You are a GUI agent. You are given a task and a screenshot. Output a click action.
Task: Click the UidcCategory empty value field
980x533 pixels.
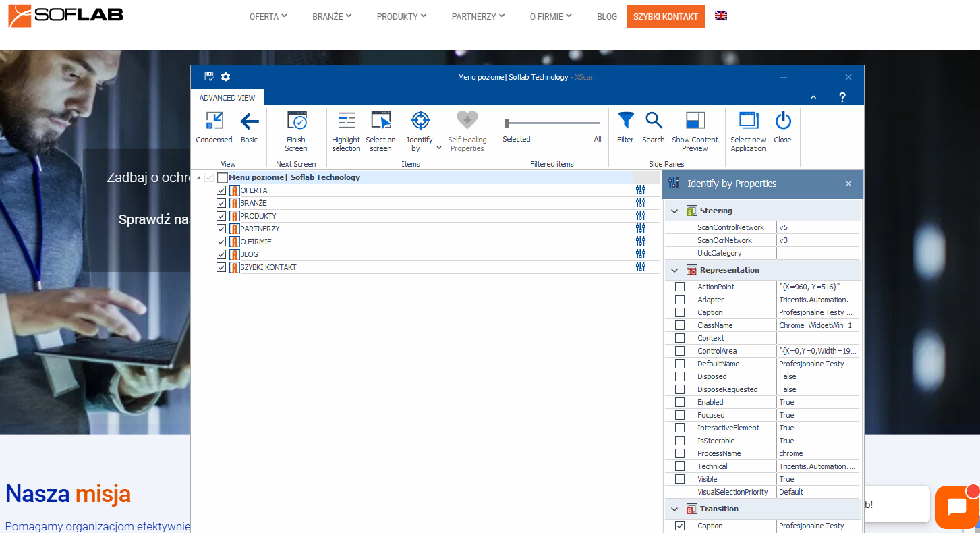coord(818,253)
